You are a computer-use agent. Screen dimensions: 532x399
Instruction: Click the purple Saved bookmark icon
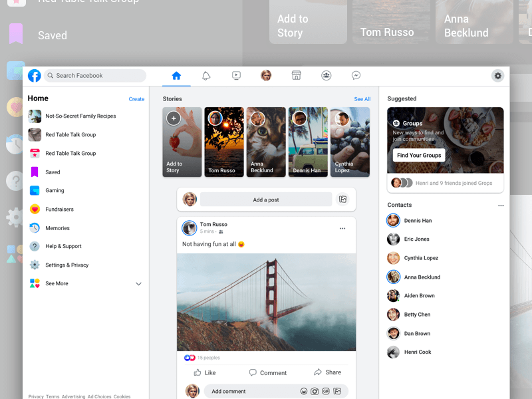point(35,172)
